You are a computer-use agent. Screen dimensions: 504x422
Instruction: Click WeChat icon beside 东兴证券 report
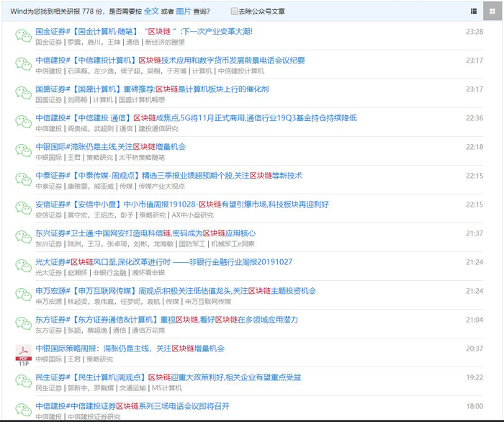click(24, 237)
